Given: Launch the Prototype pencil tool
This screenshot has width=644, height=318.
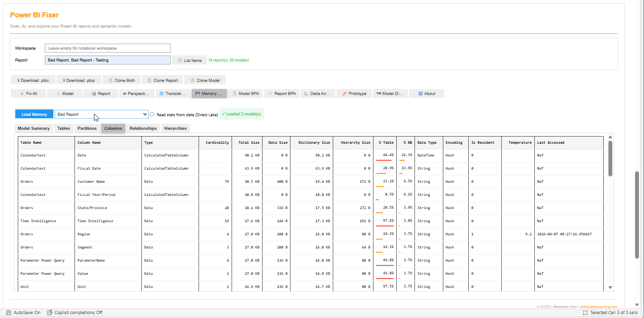Looking at the screenshot, I should [354, 93].
